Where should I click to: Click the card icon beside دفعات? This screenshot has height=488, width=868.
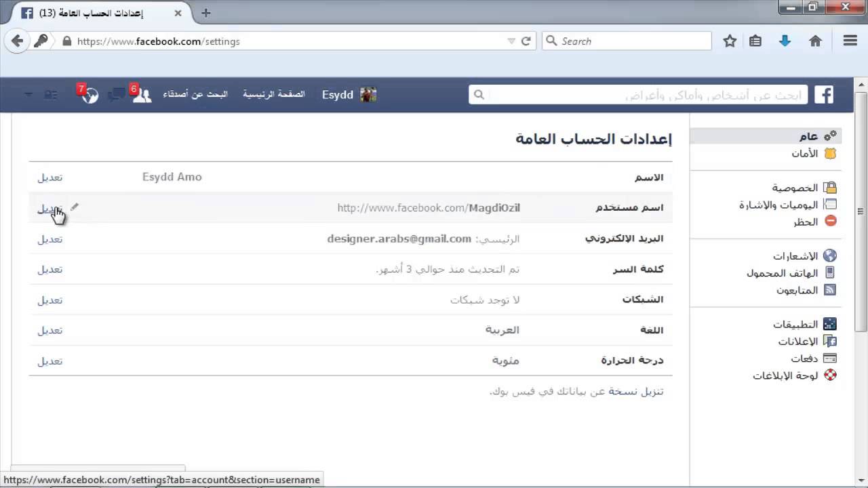coord(830,359)
